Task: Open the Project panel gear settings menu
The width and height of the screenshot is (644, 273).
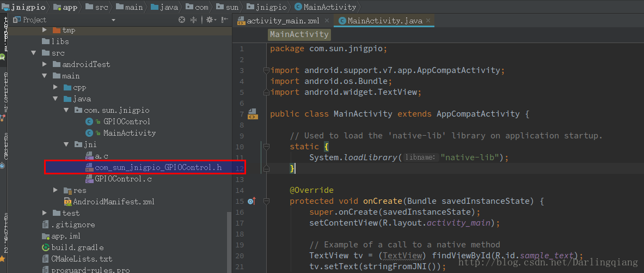Action: click(x=211, y=20)
